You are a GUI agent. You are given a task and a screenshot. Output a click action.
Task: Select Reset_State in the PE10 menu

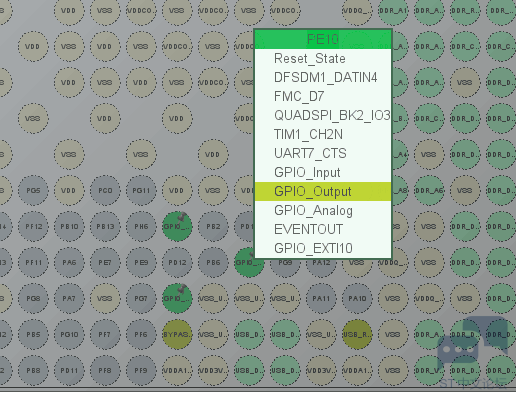click(323, 58)
